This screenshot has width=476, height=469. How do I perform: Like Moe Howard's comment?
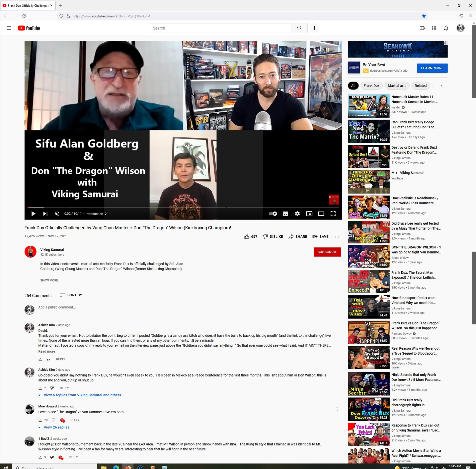click(40, 420)
